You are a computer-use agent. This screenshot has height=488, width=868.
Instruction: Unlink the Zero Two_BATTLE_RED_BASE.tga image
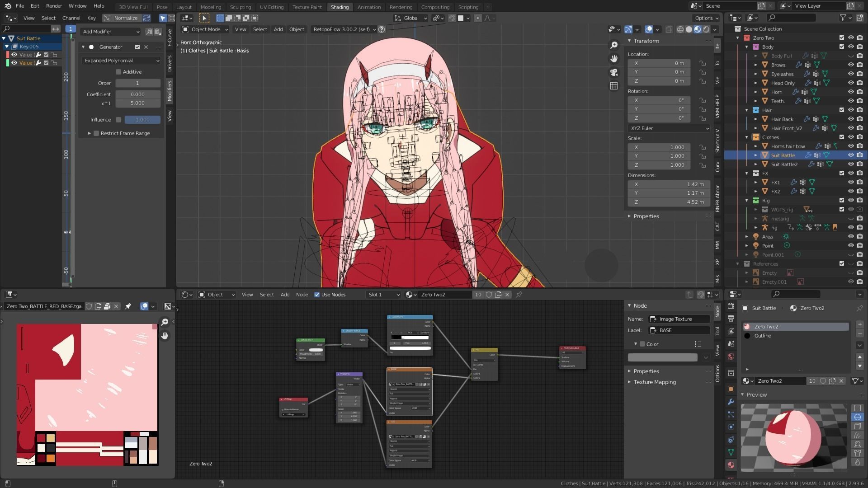[x=116, y=306]
